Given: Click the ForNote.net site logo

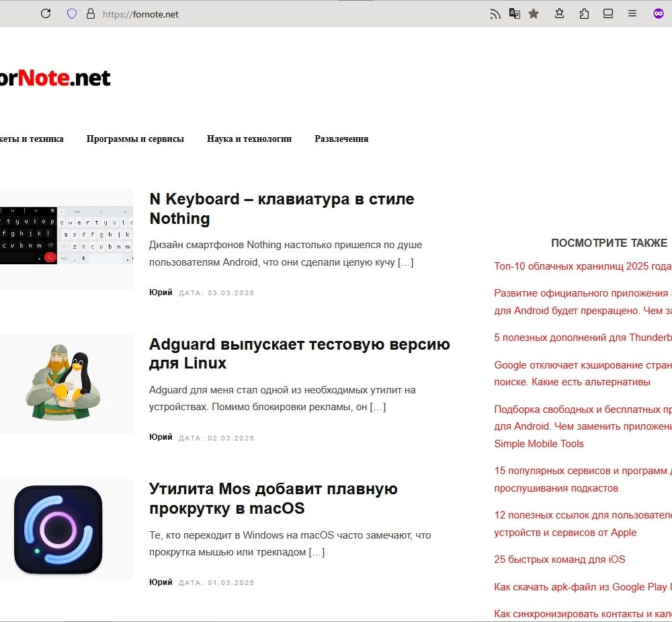Looking at the screenshot, I should point(55,77).
